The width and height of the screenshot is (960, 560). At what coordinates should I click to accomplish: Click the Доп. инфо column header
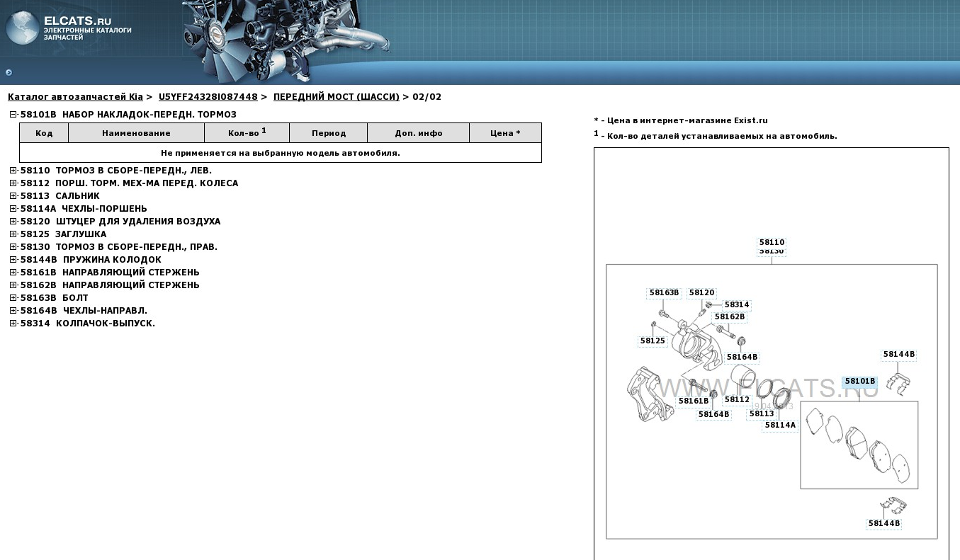419,133
